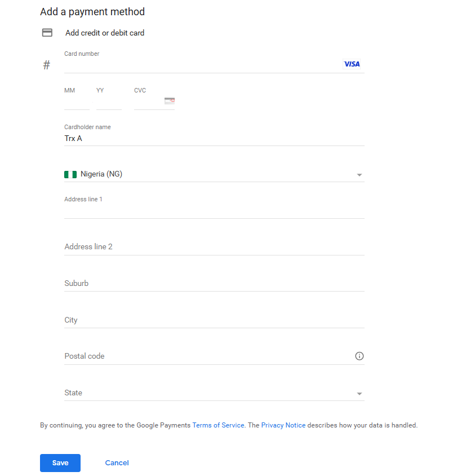Click into the City field
The height and width of the screenshot is (476, 466).
[214, 320]
